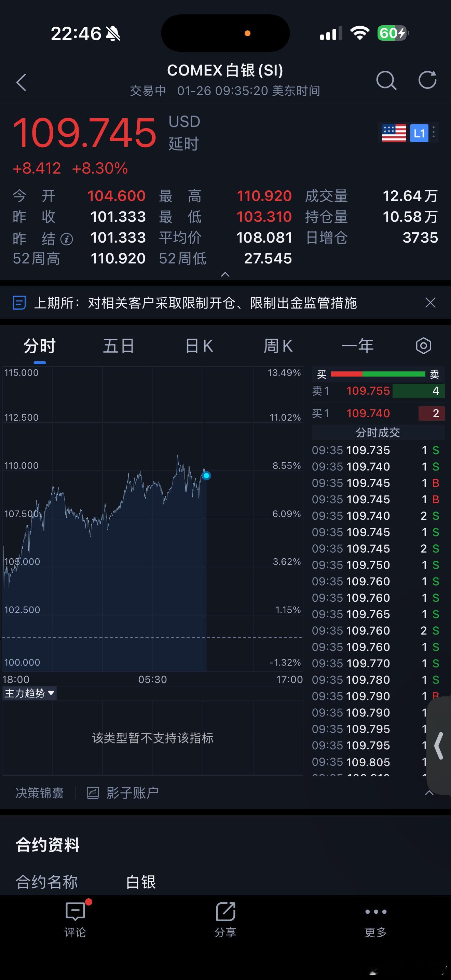Tap the trade row priced 109.735
Image resolution: width=451 pixels, height=980 pixels.
[376, 450]
